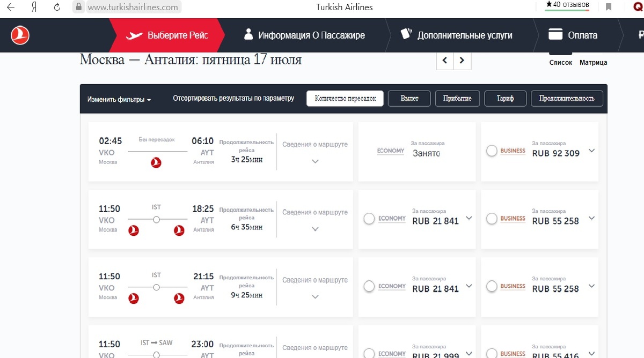Select the plane icon on Выберите Рейс step

pyautogui.click(x=133, y=34)
